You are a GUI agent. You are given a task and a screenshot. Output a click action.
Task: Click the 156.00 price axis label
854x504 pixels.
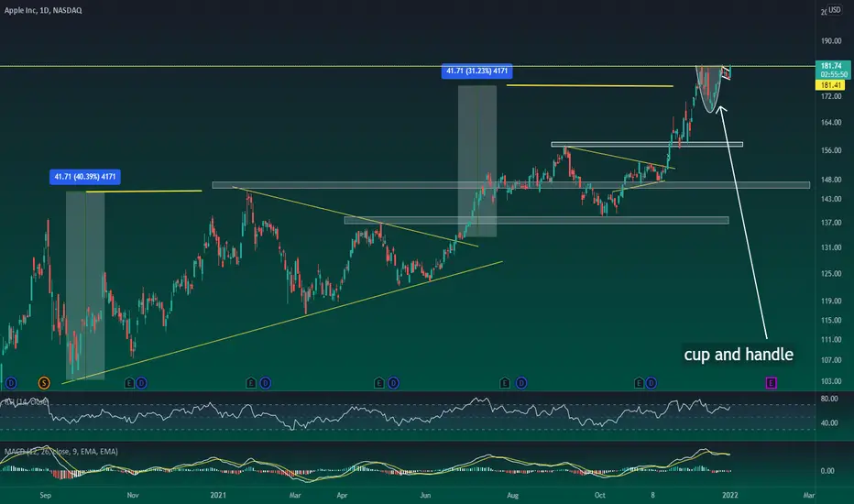click(x=831, y=151)
